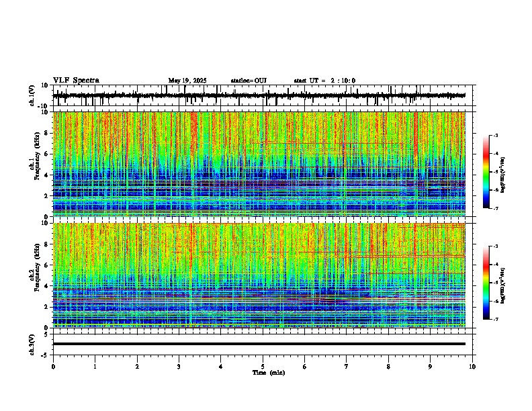Click inside the ch.1 spectrogram panel
Image resolution: width=532 pixels, height=411 pixels.
[x=259, y=164]
